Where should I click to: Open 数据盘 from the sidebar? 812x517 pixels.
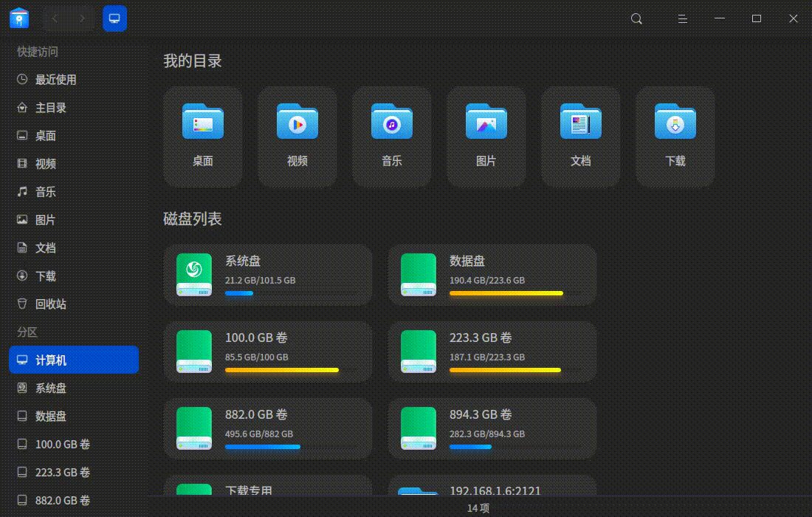pyautogui.click(x=74, y=416)
